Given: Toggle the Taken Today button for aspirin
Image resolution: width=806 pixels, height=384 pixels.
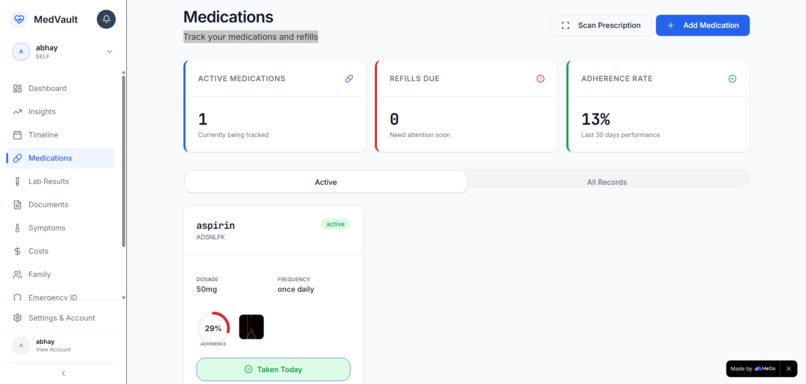Looking at the screenshot, I should pos(273,369).
